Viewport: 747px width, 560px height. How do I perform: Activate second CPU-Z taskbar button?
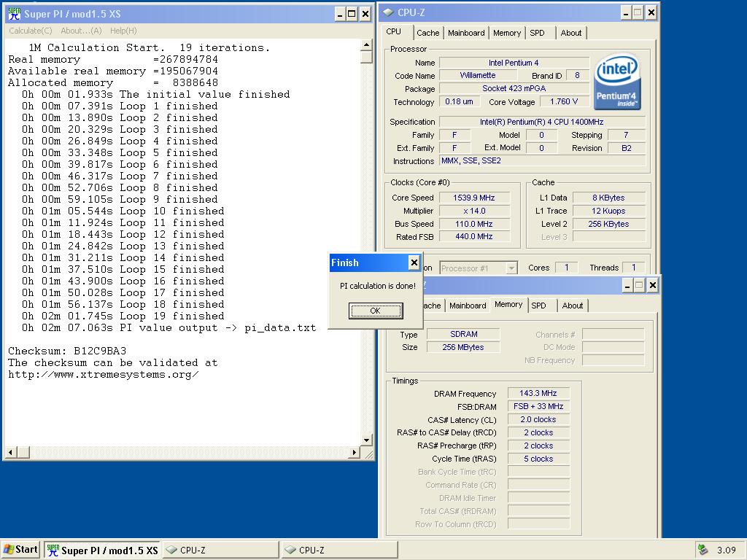(339, 550)
